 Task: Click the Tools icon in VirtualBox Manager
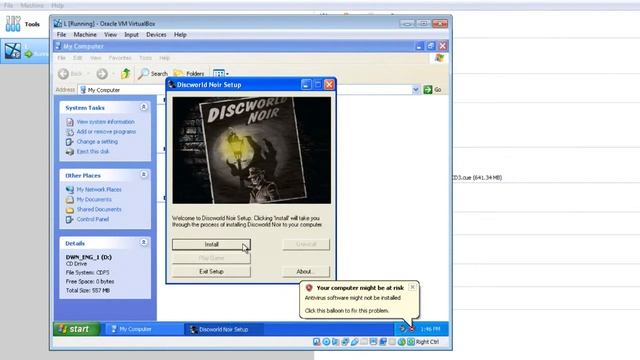pyautogui.click(x=13, y=24)
